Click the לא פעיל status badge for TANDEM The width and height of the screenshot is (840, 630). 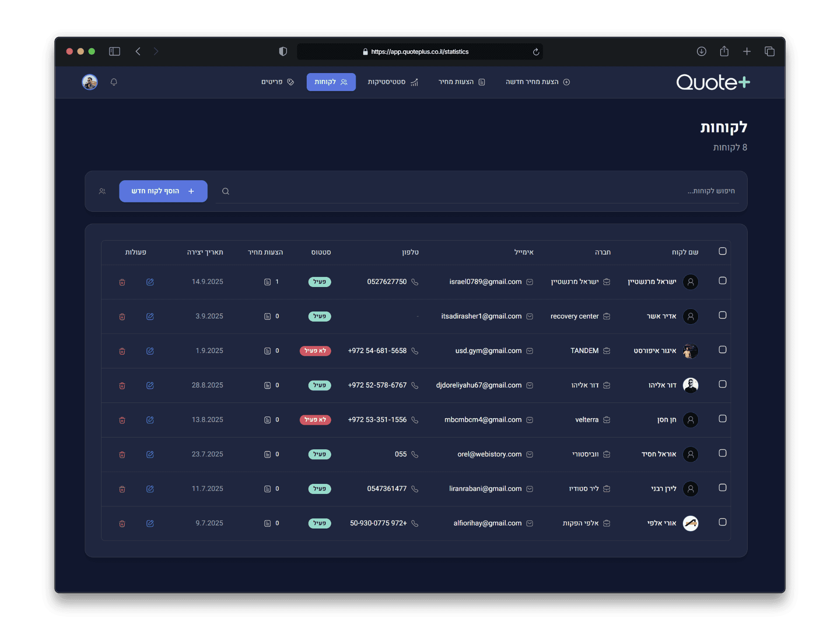pos(315,351)
